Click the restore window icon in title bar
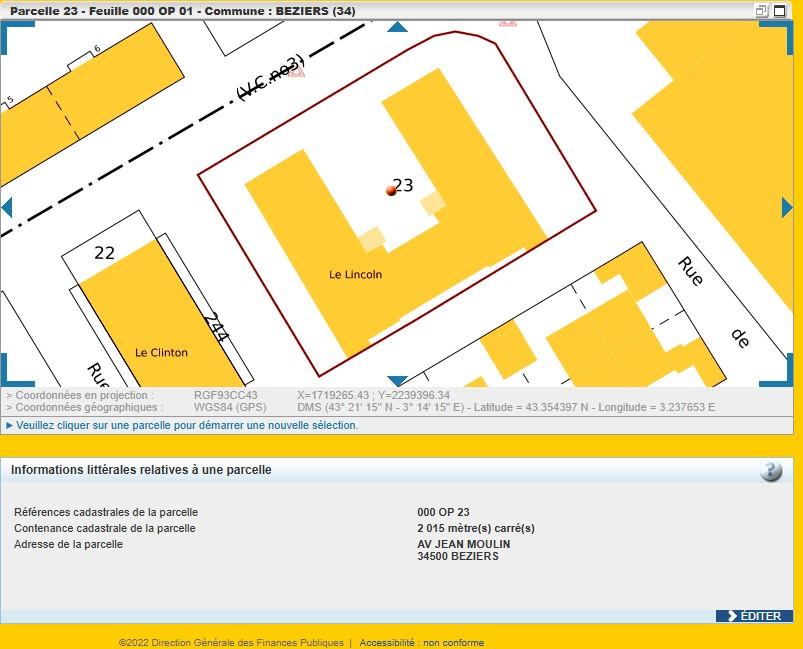 click(761, 11)
